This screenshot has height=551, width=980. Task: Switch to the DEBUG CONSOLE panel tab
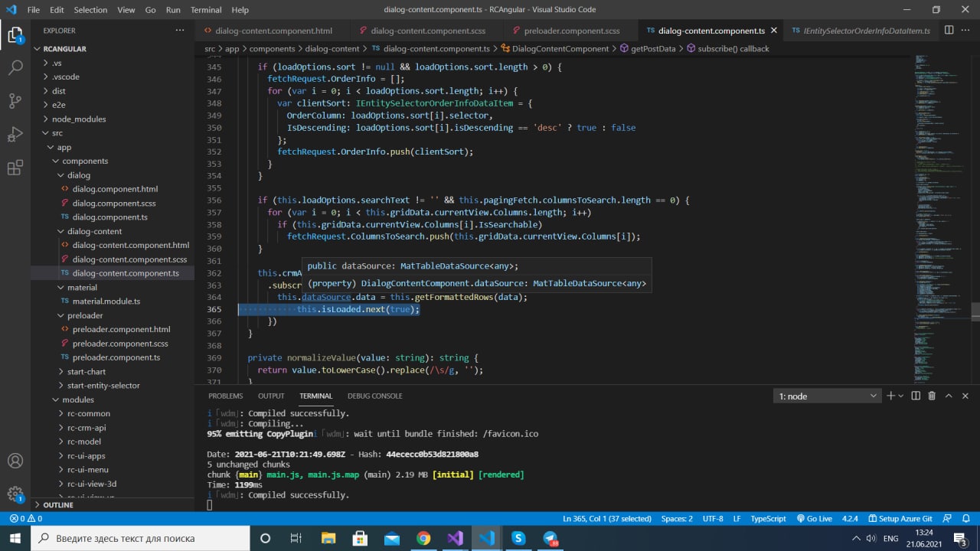(x=374, y=396)
